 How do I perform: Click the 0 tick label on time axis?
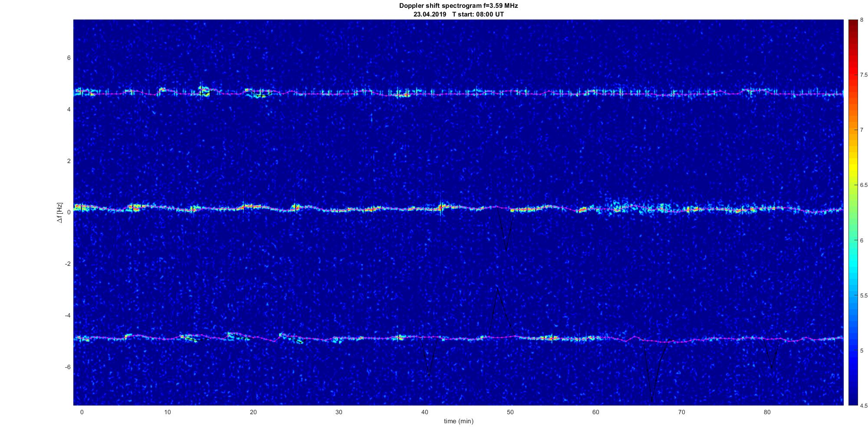[82, 412]
